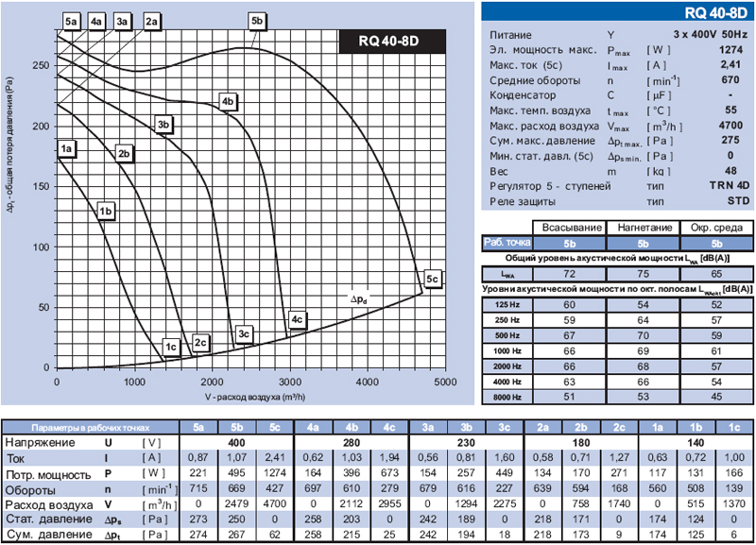Select the 2a marker above the chart
The width and height of the screenshot is (756, 545).
point(151,21)
